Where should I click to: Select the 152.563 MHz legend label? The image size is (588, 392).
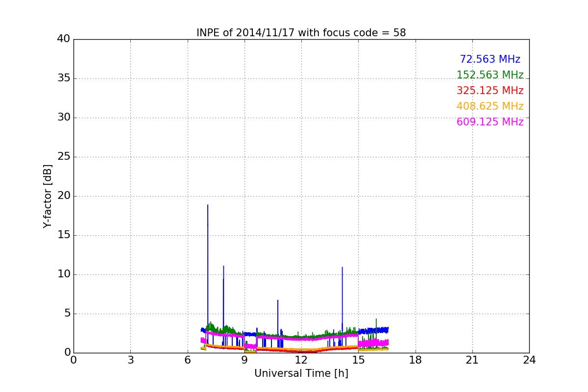coord(490,75)
